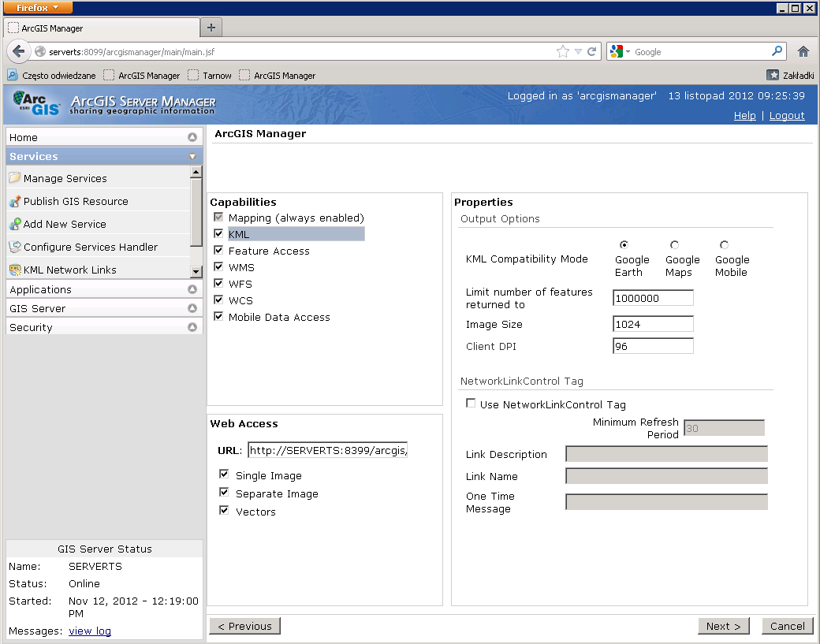Uncheck the WFS capability checkbox
The width and height of the screenshot is (820, 644).
click(x=218, y=283)
